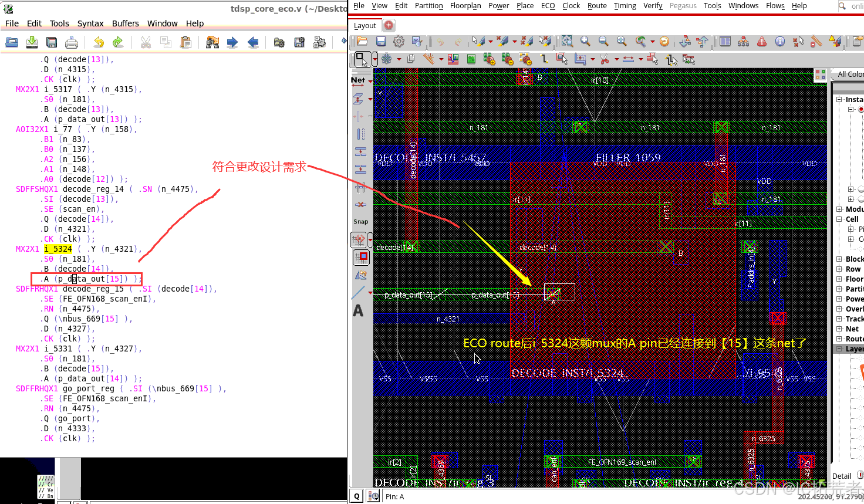Click highlighted i_5324 instance name in code
Image resolution: width=864 pixels, height=504 pixels.
58,249
